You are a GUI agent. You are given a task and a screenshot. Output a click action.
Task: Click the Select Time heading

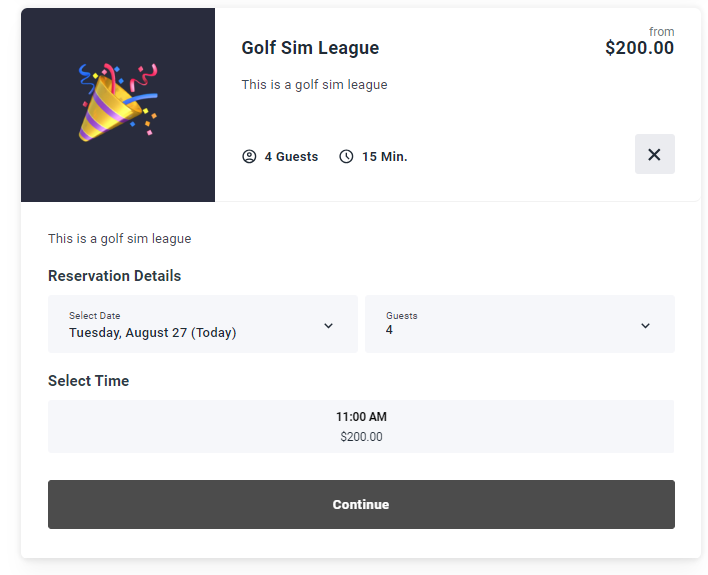tap(88, 381)
